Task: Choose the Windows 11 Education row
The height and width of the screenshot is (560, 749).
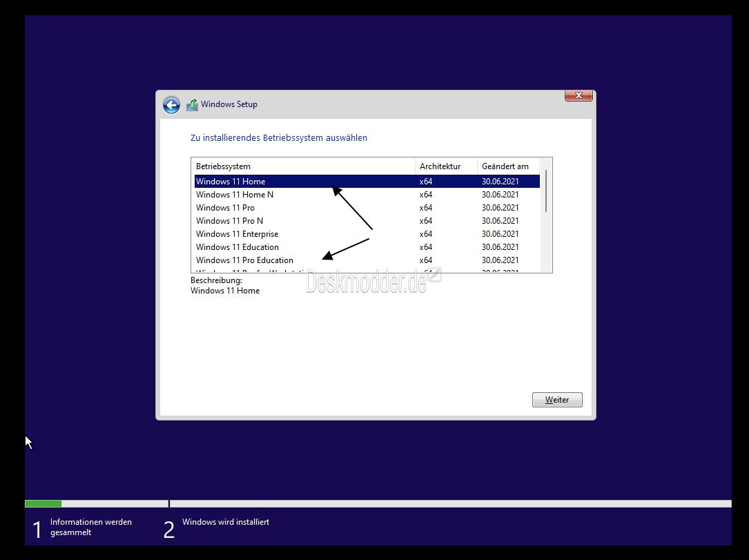Action: coord(367,247)
